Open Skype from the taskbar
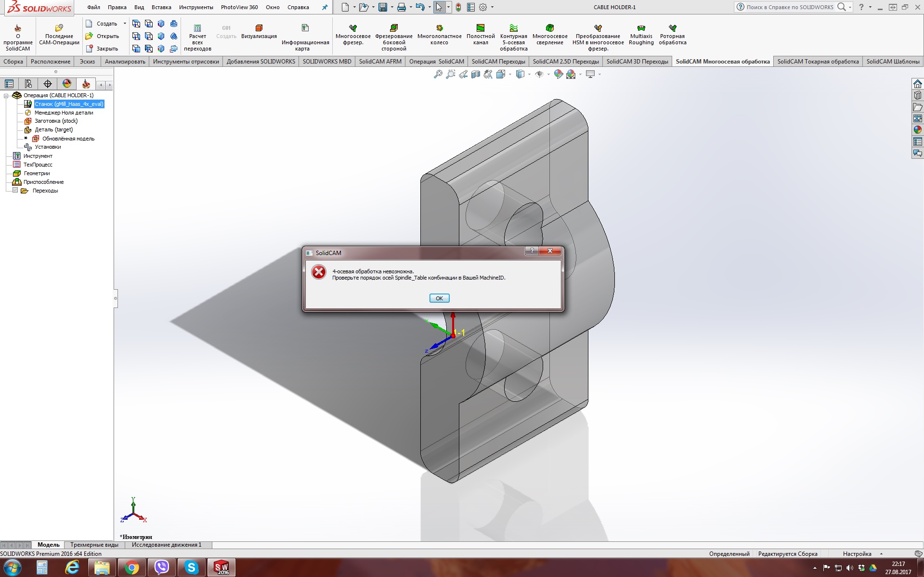Screen dimensions: 924x577 (x=192, y=568)
